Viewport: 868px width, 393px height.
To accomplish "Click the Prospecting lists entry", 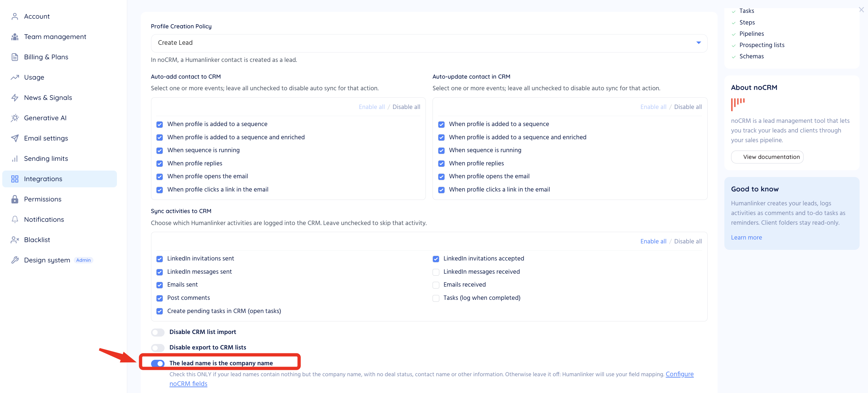I will coord(761,45).
